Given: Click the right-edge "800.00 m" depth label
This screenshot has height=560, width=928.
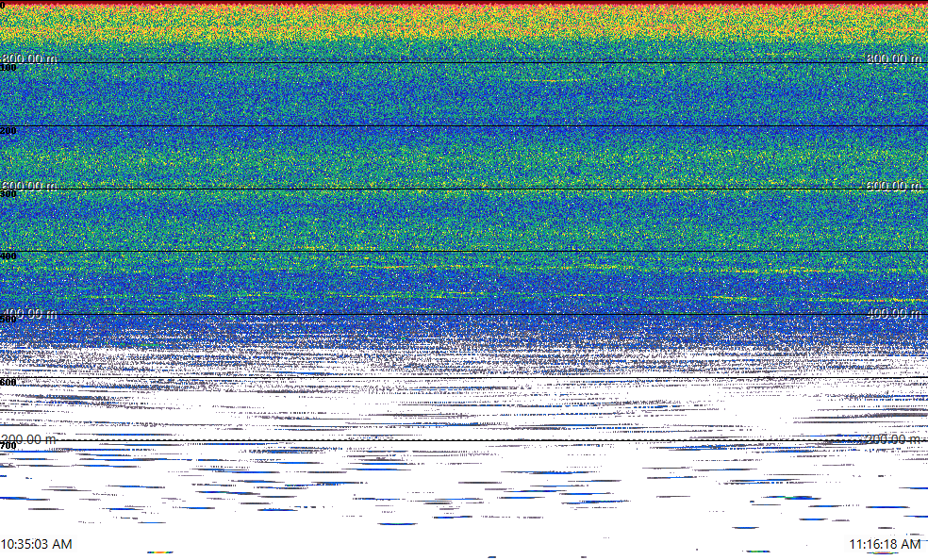Looking at the screenshot, I should 894,58.
